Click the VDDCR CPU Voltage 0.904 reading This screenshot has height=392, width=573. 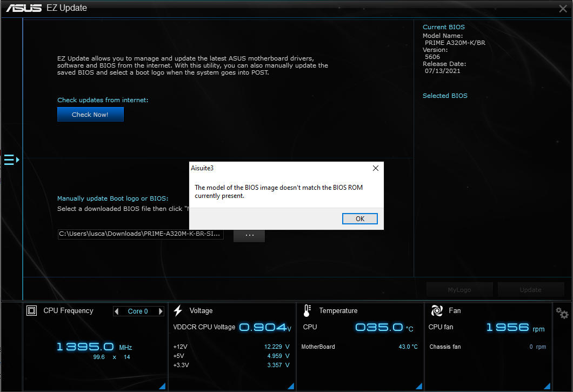point(265,327)
